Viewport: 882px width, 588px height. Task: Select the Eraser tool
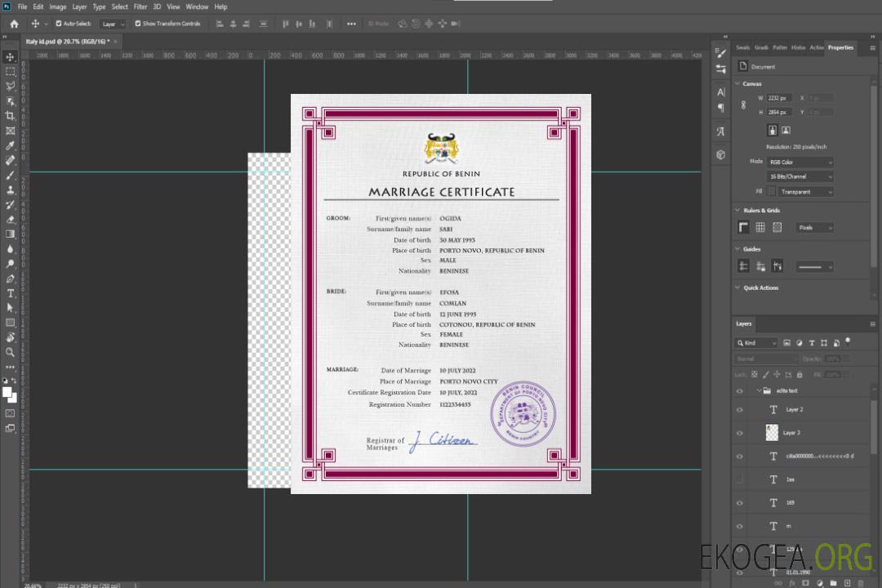[x=10, y=220]
